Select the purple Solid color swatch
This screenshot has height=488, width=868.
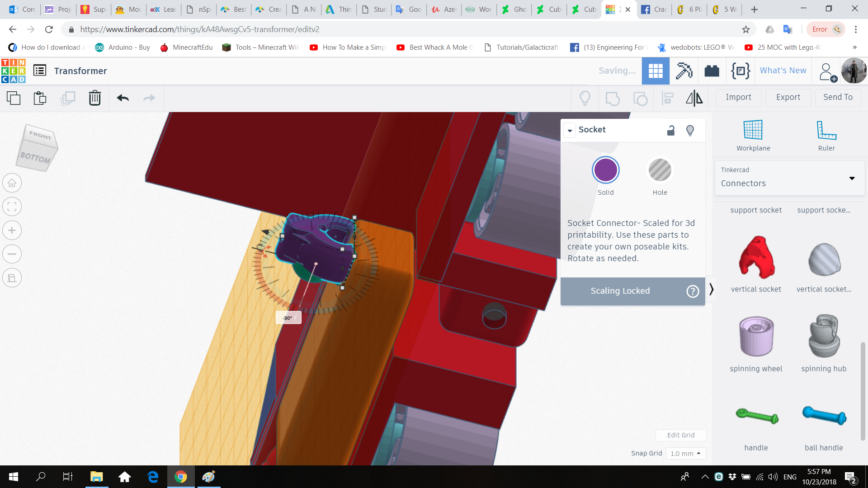click(605, 170)
